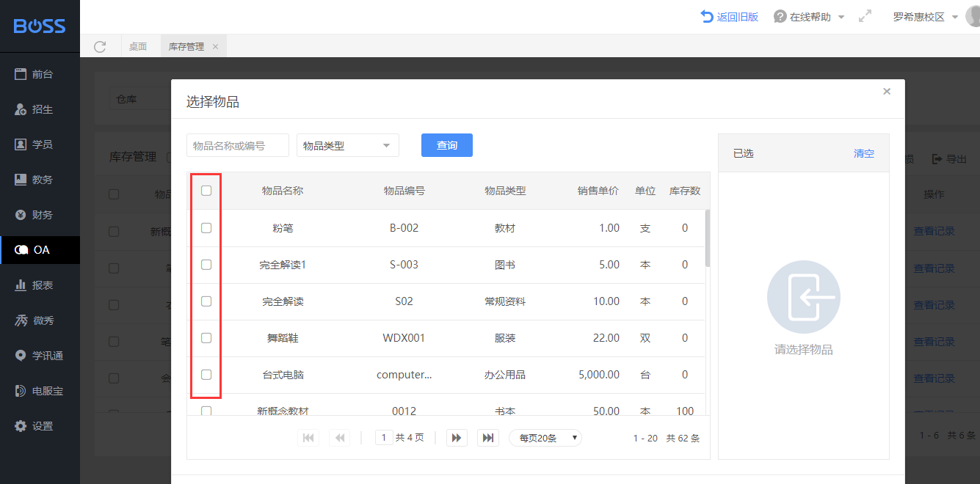Viewport: 980px width, 484px height.
Task: Click the 物品编号 column header
Action: [x=404, y=191]
